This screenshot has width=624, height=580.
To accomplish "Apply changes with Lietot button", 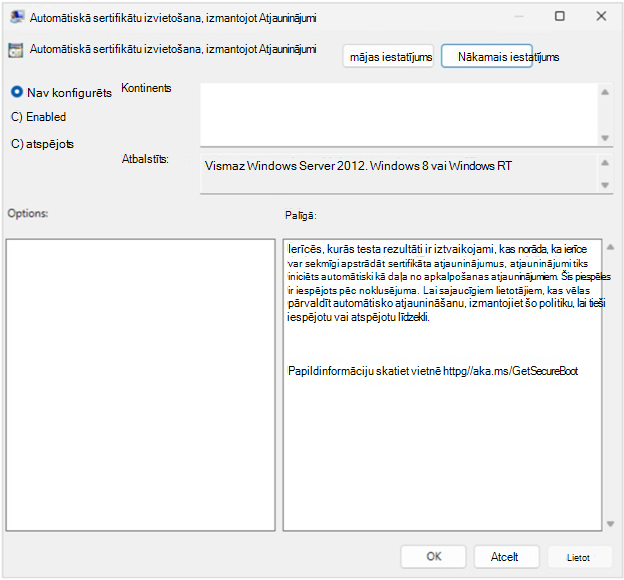I will (x=579, y=557).
